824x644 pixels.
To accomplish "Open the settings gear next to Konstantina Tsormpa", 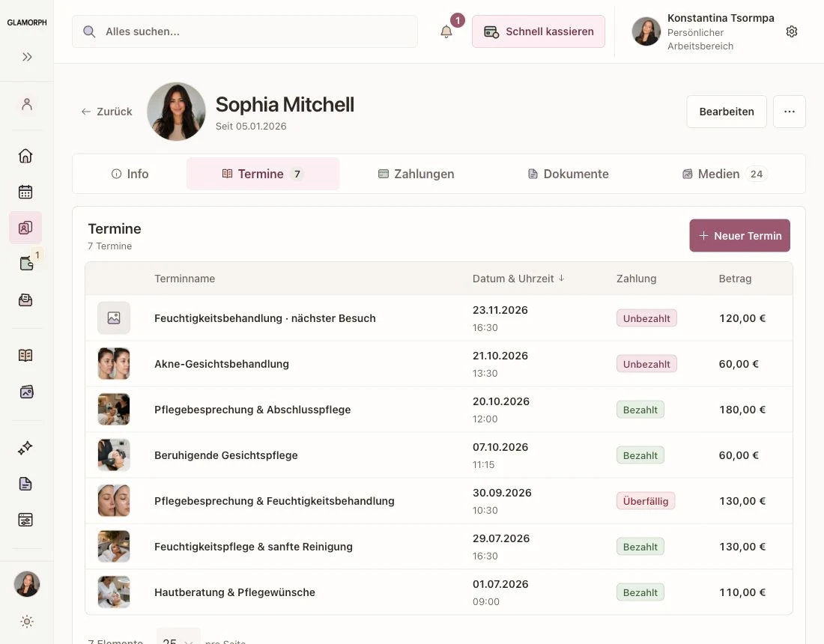I will pyautogui.click(x=792, y=31).
